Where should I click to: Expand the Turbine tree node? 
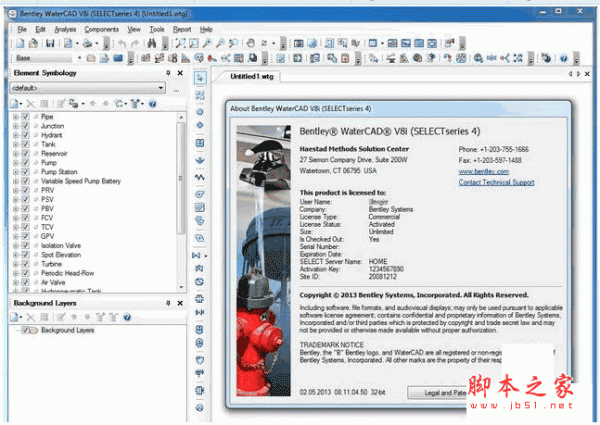16,264
